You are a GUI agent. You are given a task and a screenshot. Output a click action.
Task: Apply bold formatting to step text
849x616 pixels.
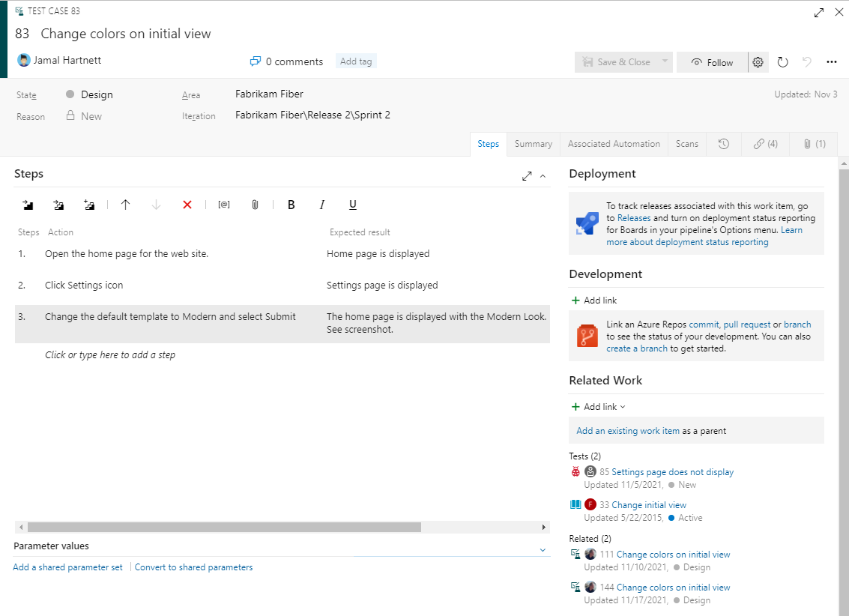coord(291,204)
